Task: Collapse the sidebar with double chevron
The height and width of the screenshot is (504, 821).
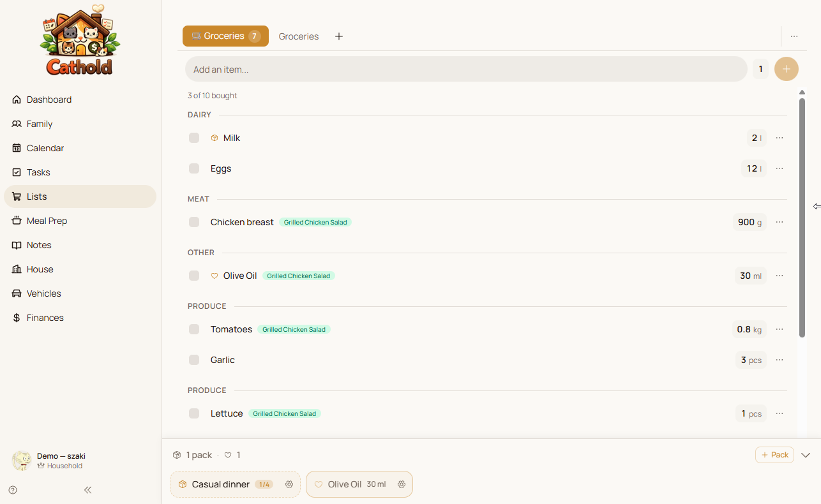Action: (88, 490)
